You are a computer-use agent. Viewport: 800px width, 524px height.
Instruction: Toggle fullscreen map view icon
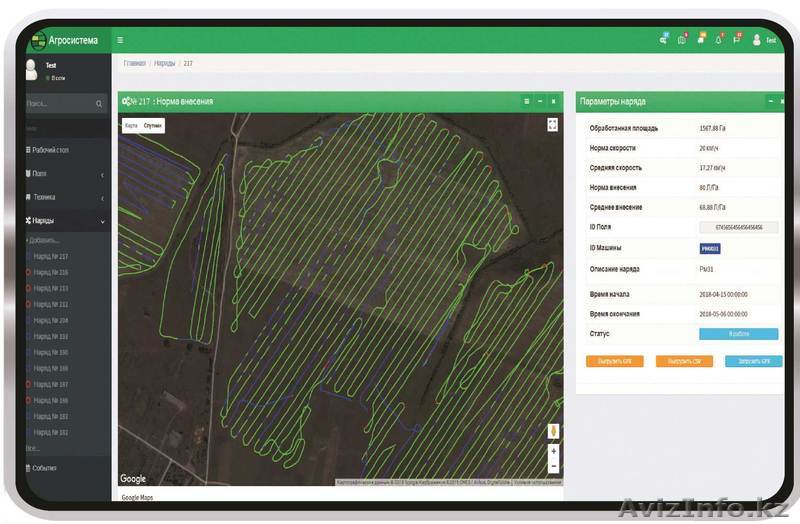coord(552,125)
